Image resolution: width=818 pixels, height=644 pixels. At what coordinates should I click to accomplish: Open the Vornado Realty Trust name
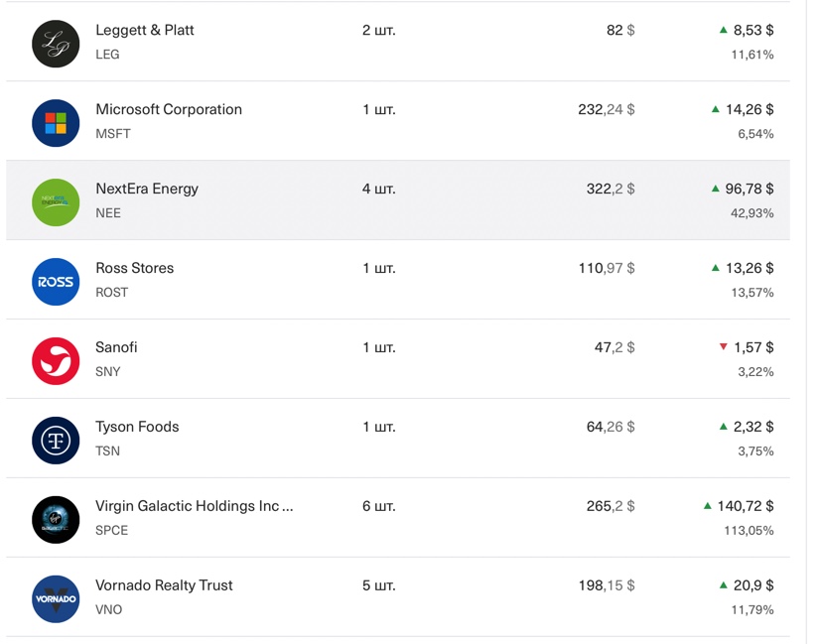click(x=164, y=585)
